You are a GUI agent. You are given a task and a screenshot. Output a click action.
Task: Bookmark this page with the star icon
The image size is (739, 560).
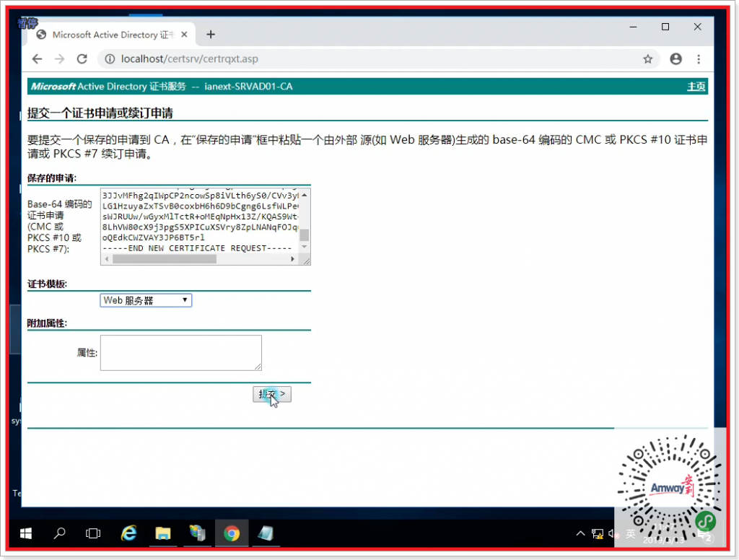point(647,59)
